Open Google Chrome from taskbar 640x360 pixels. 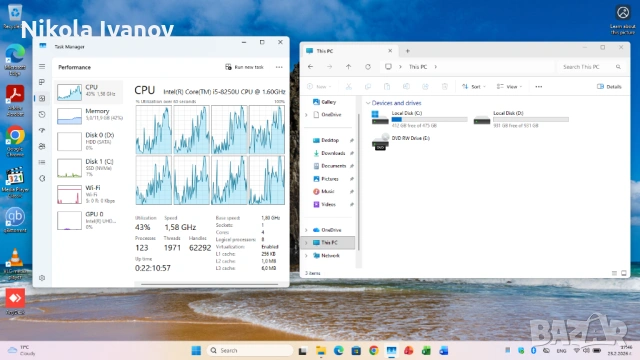tap(373, 351)
